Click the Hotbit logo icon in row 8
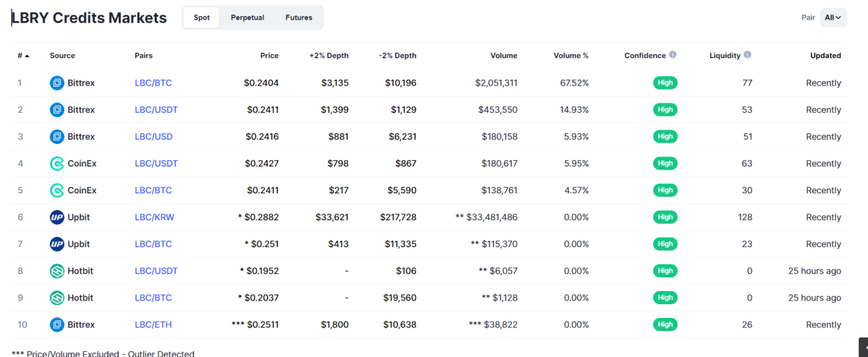The width and height of the screenshot is (868, 357). point(56,271)
